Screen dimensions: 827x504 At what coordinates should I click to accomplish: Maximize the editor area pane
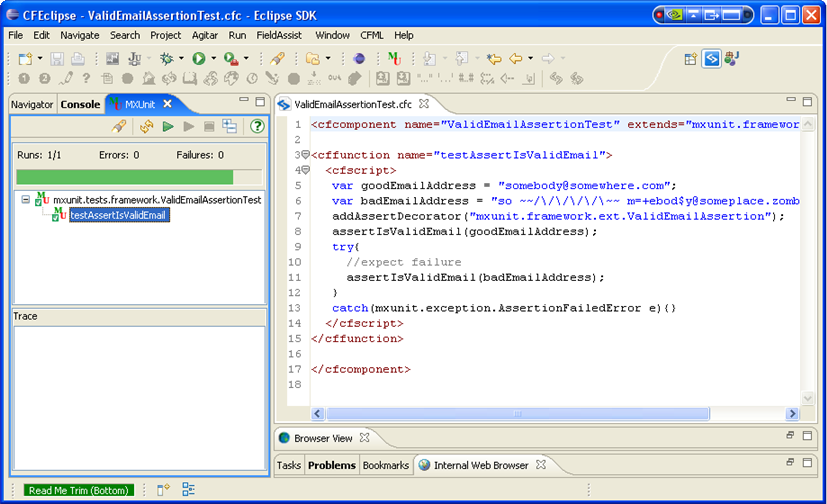pyautogui.click(x=807, y=101)
